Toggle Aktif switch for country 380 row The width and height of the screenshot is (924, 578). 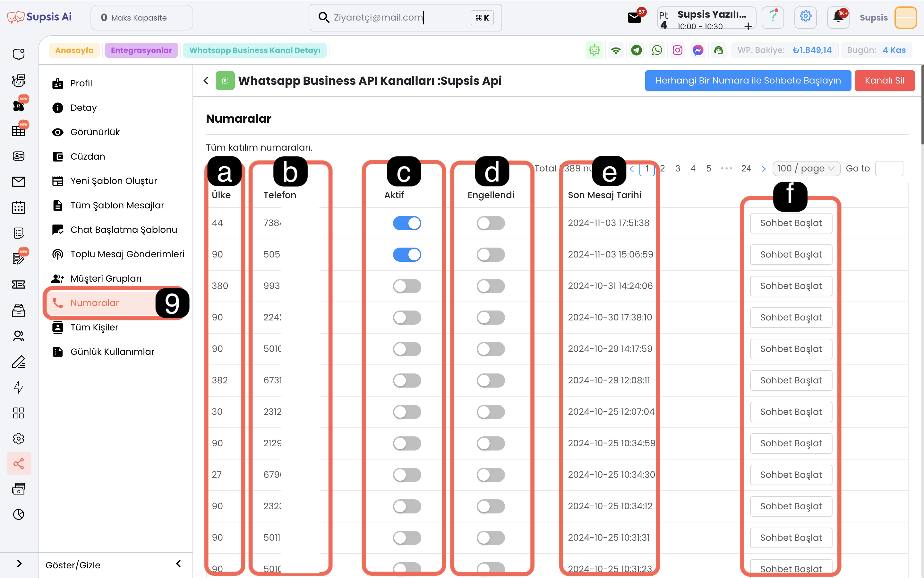[x=407, y=286]
